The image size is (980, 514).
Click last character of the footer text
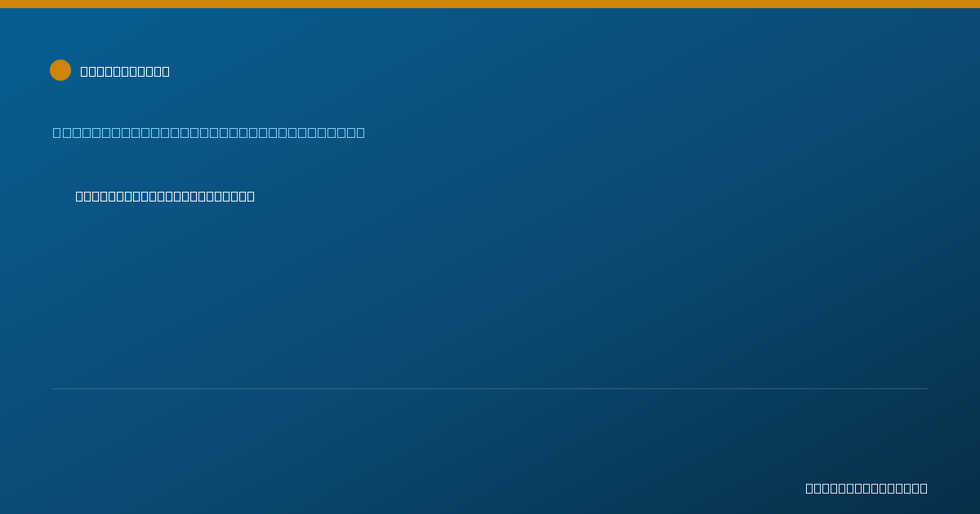(924, 488)
